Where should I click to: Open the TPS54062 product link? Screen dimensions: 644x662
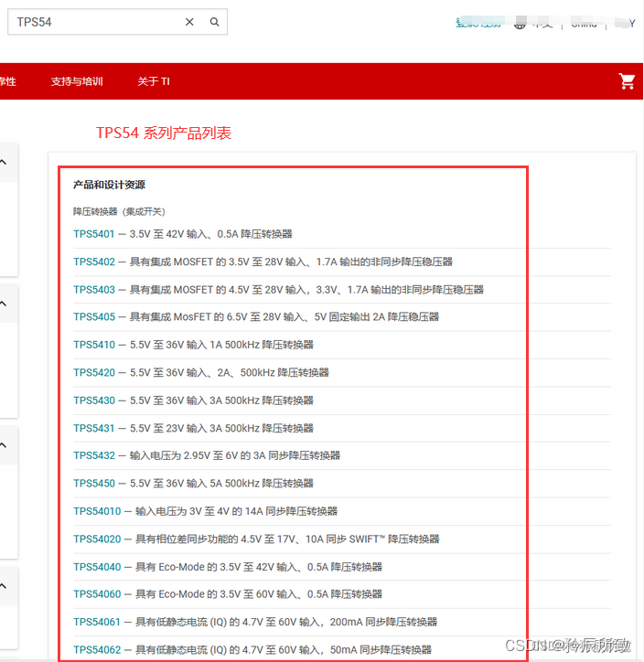(97, 649)
